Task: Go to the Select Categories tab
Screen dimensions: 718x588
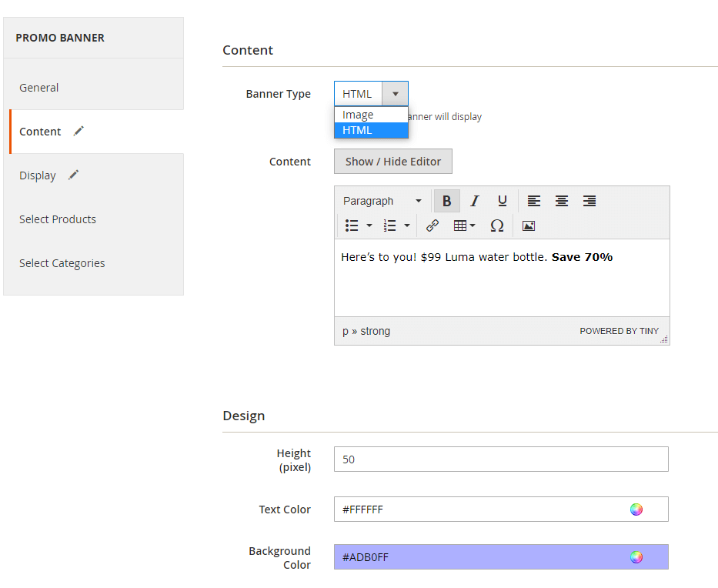Action: [93, 263]
